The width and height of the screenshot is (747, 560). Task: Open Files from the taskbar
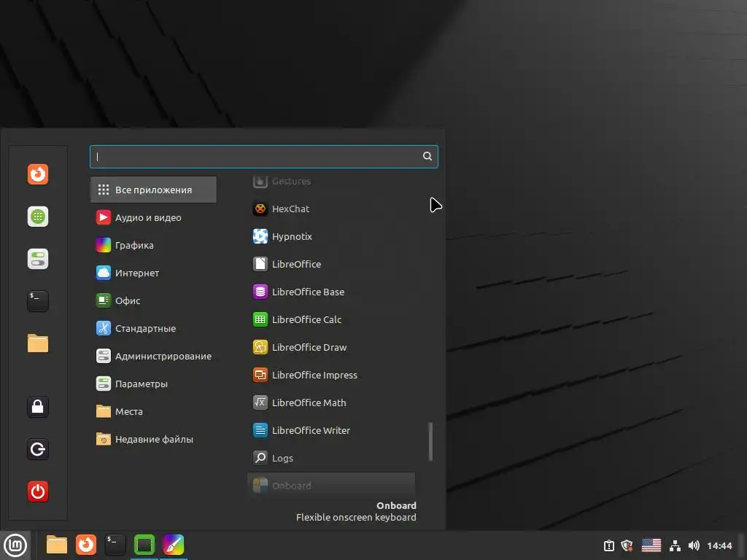57,545
